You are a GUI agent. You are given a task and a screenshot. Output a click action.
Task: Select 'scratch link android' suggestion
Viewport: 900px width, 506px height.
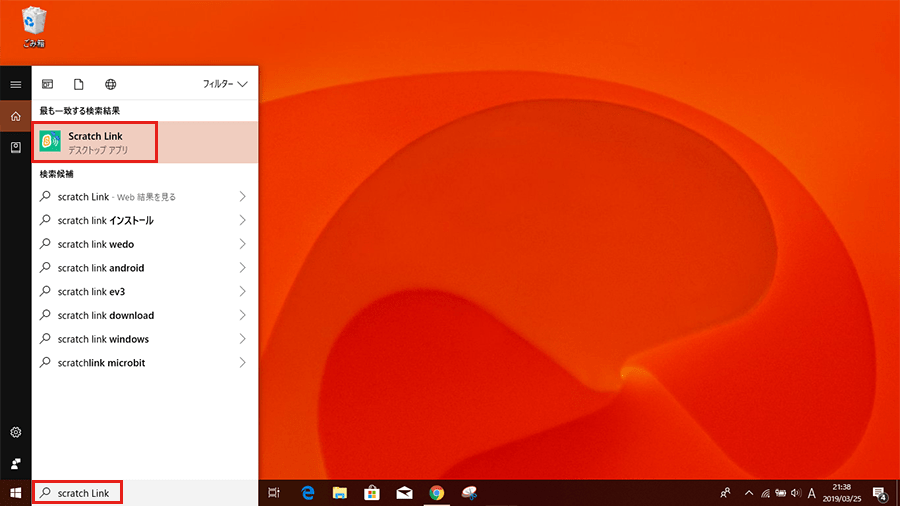coord(145,268)
